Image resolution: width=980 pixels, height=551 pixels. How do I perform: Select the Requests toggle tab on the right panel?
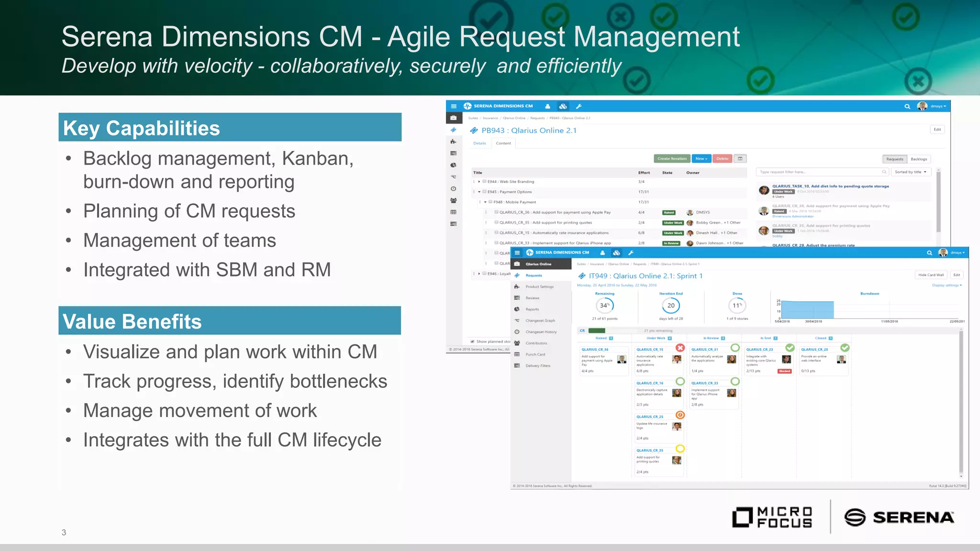(x=894, y=159)
